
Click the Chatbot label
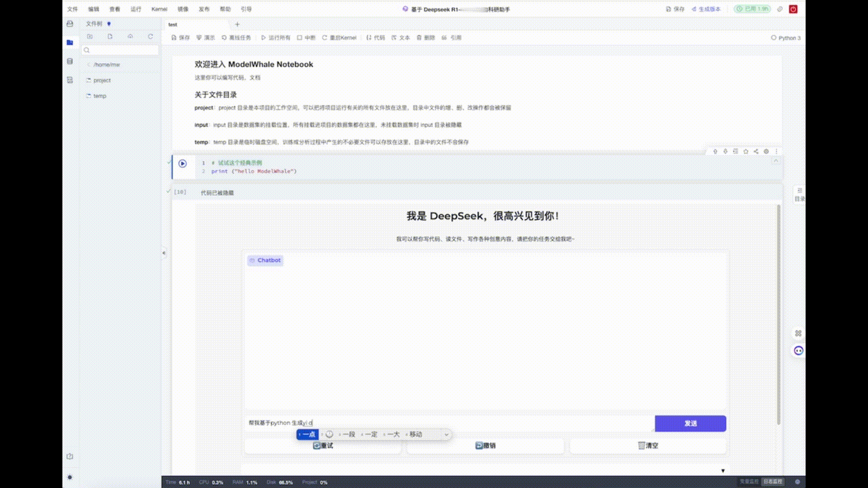265,260
